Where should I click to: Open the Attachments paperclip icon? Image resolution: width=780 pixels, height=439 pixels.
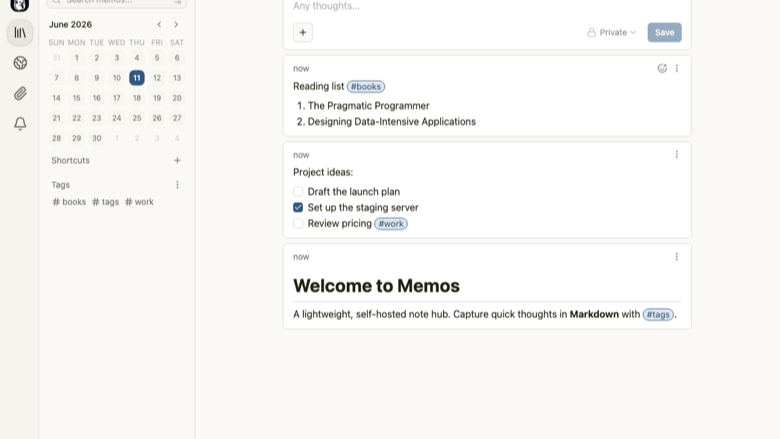(20, 93)
